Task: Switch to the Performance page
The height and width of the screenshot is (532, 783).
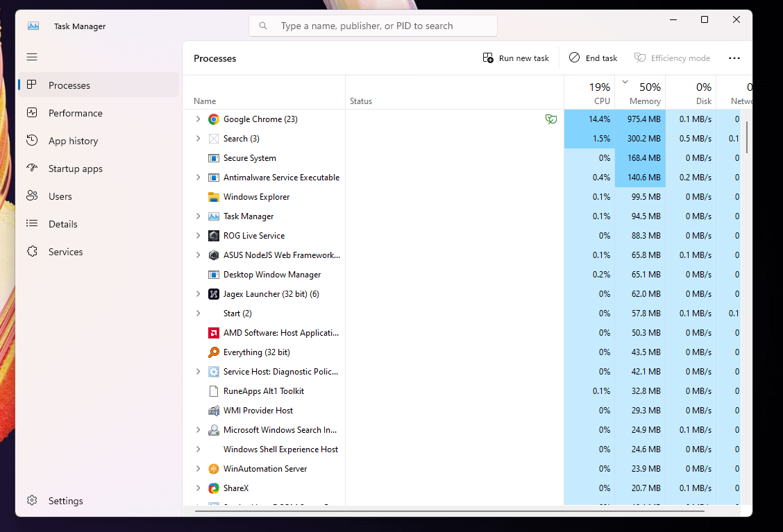Action: [x=99, y=113]
